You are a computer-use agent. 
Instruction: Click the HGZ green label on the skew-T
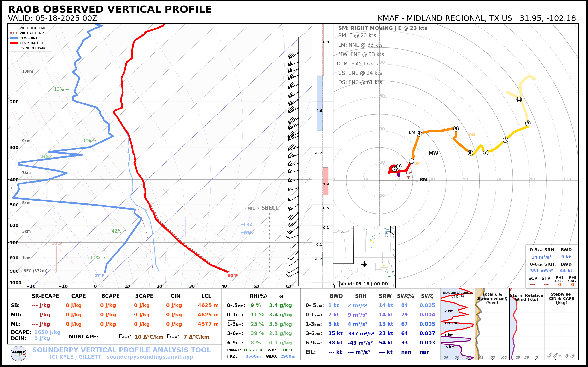point(47,157)
